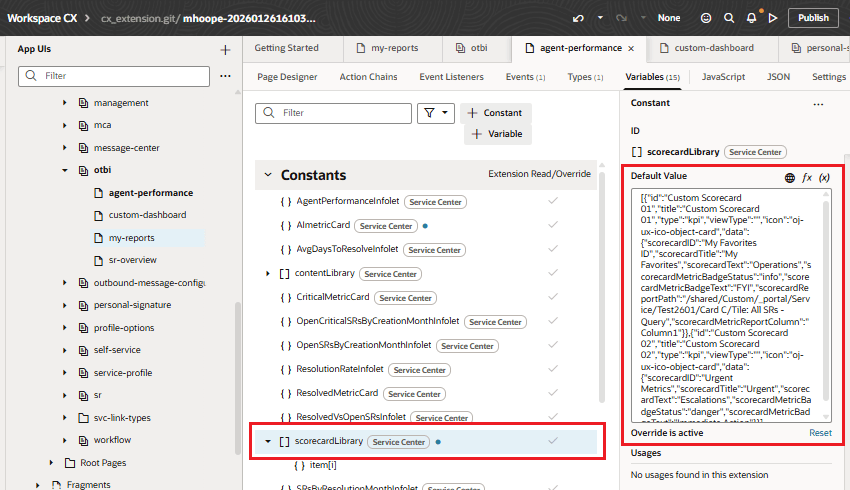Open the JavaScript tab
Image resolution: width=850 pixels, height=490 pixels.
tap(723, 77)
